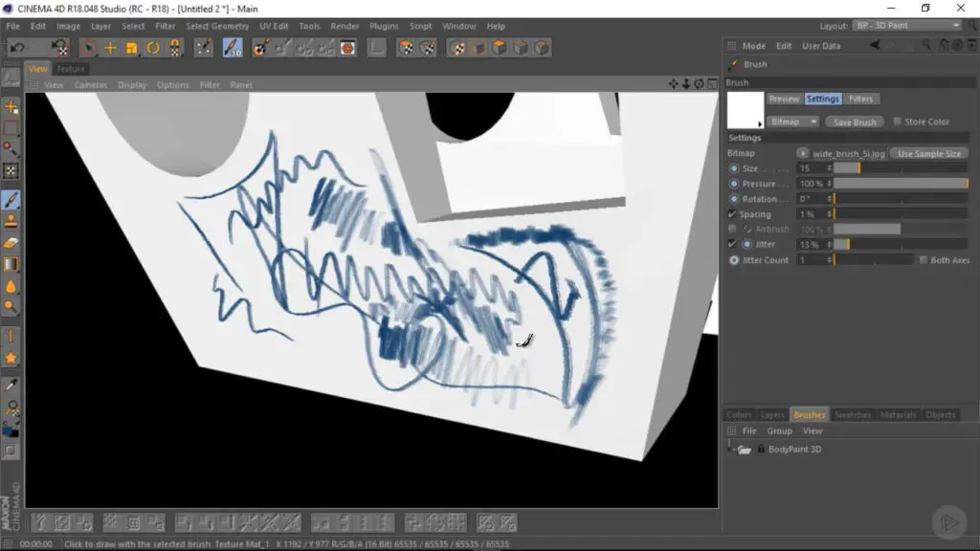Toggle the Rotation effector radio button
Viewport: 980px width, 551px height.
click(734, 199)
